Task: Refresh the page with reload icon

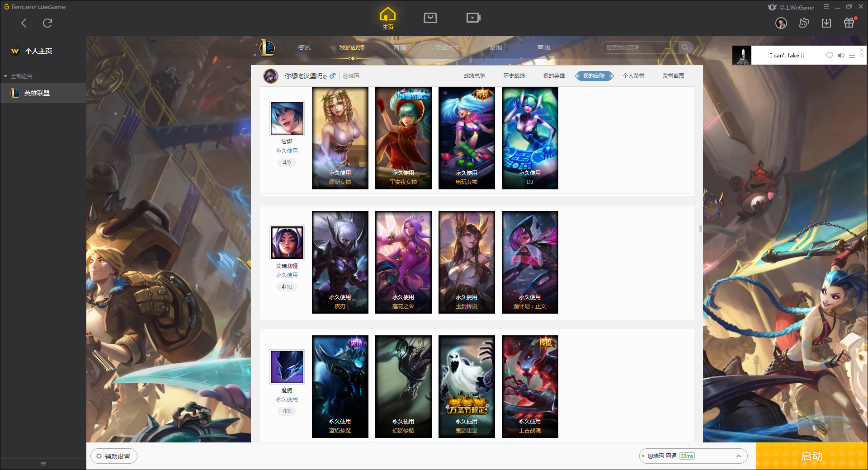Action: pos(47,23)
